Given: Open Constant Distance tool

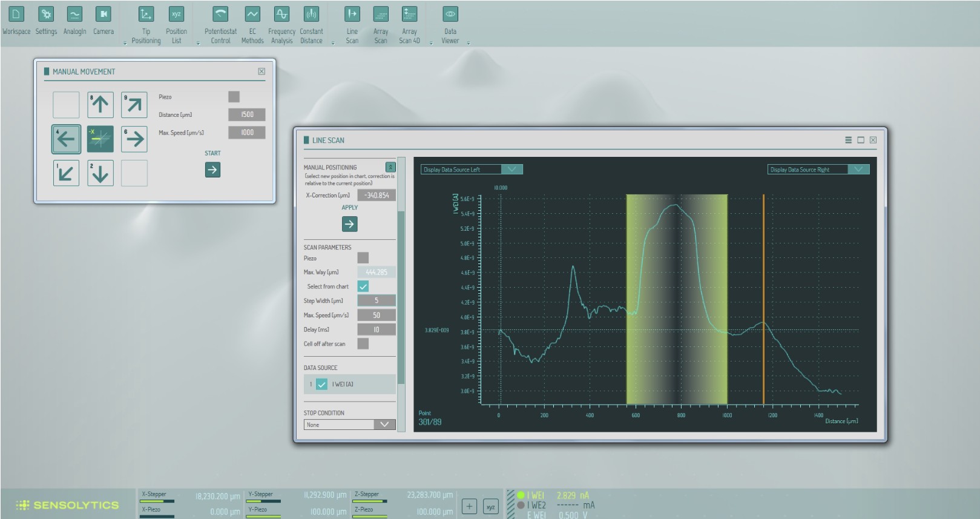Looking at the screenshot, I should (311, 25).
